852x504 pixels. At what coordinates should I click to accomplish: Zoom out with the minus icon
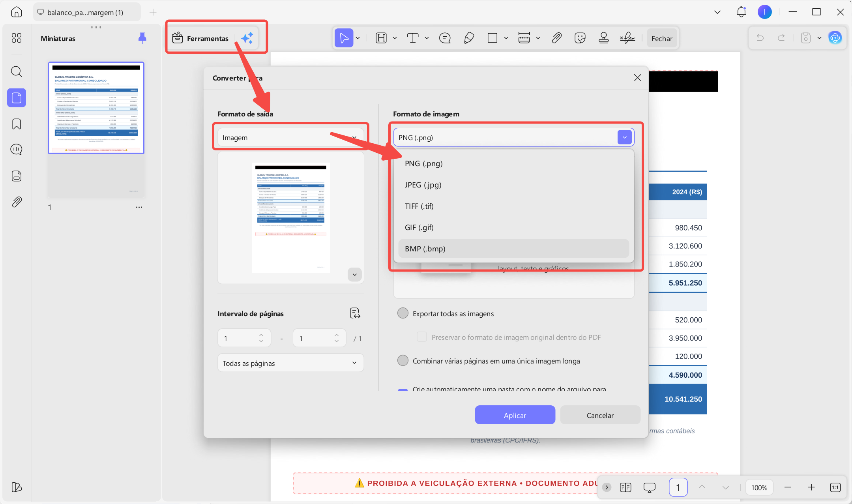point(788,487)
